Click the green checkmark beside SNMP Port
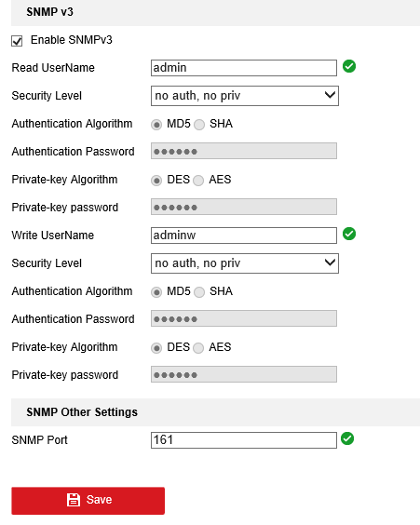The width and height of the screenshot is (420, 525). pos(347,438)
